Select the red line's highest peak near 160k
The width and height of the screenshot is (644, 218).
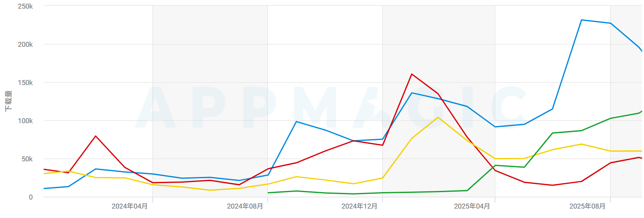(412, 74)
